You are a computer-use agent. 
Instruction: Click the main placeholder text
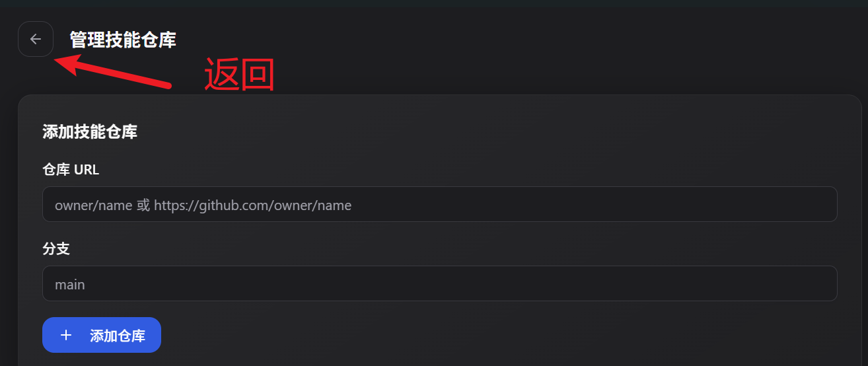pyautogui.click(x=70, y=285)
